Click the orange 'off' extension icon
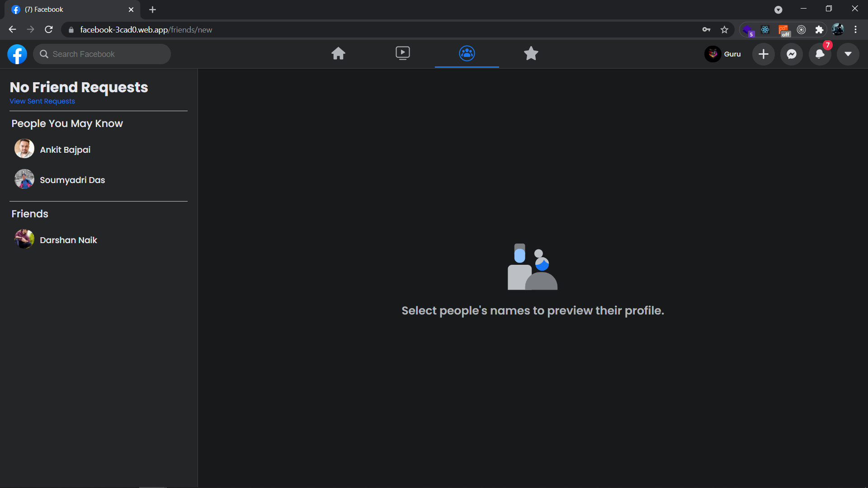The image size is (868, 488). tap(783, 30)
